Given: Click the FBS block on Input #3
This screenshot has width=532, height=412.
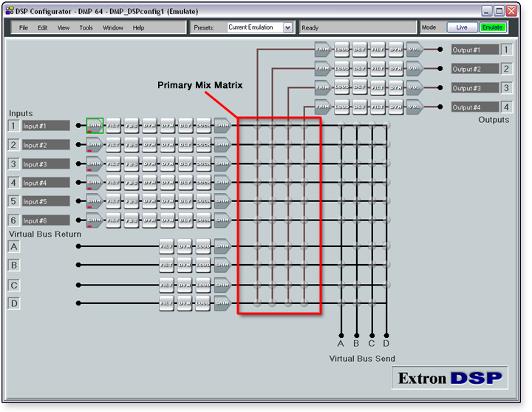Looking at the screenshot, I should pyautogui.click(x=131, y=163).
